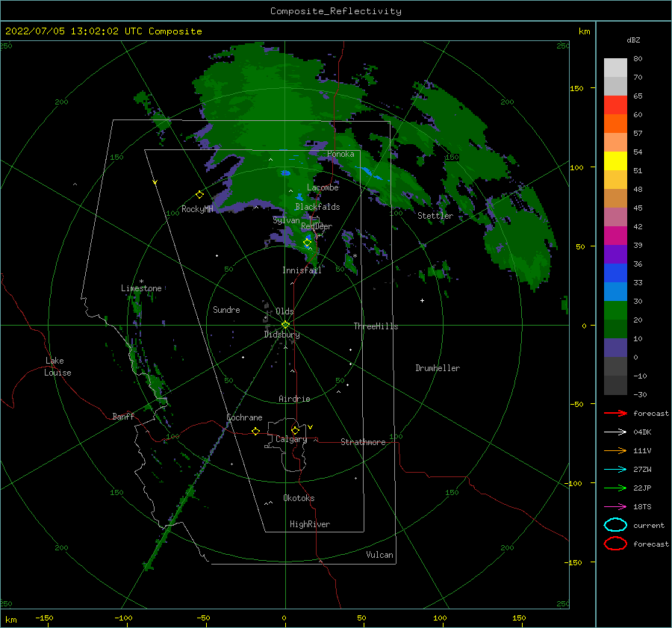This screenshot has height=628, width=672.
Task: Click the RockyMH label
Action: click(197, 209)
